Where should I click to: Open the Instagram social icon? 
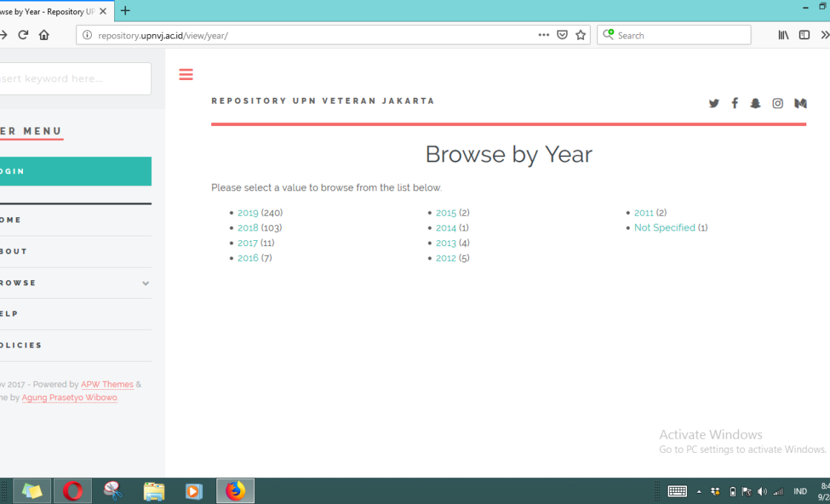pyautogui.click(x=777, y=104)
